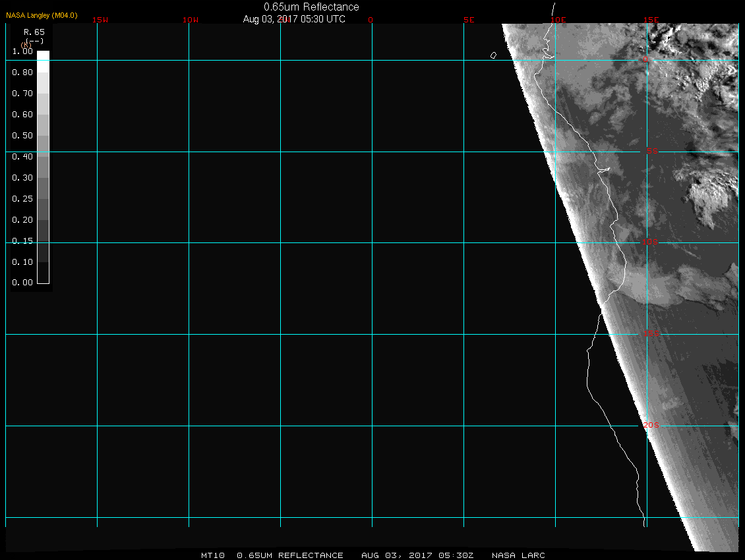745x560 pixels.
Task: Click the red equator 0 latitude label
Action: click(645, 60)
